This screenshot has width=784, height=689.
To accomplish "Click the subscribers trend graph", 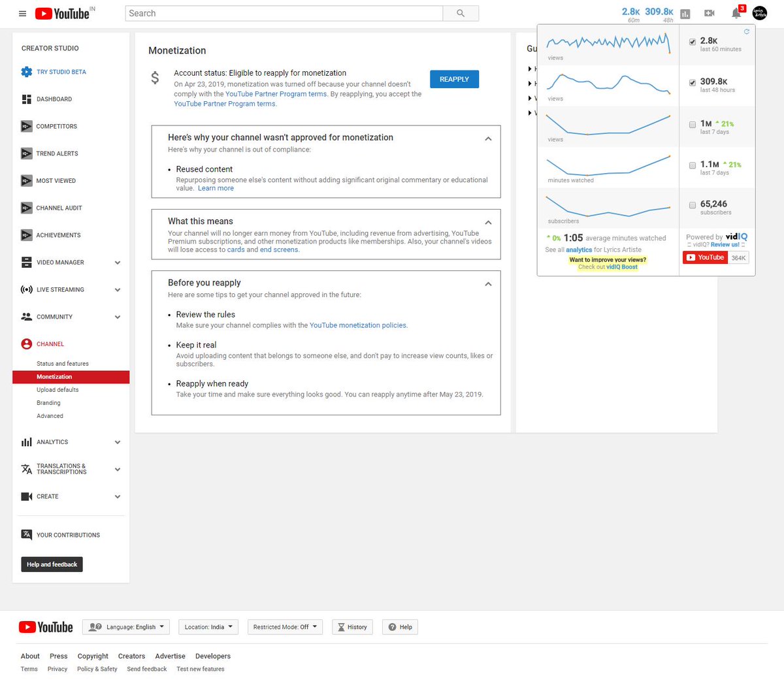I will pyautogui.click(x=608, y=208).
